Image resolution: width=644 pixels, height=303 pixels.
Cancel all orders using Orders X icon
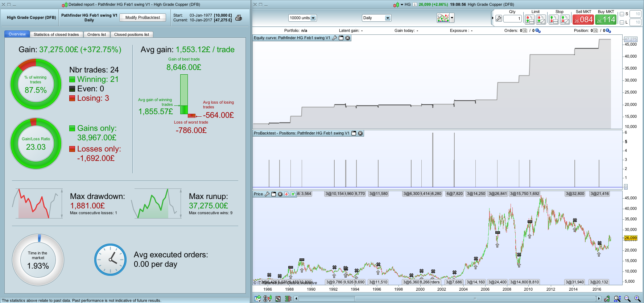525,31
